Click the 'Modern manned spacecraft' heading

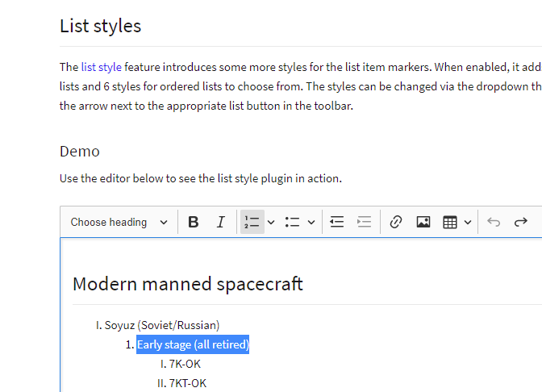pyautogui.click(x=188, y=284)
